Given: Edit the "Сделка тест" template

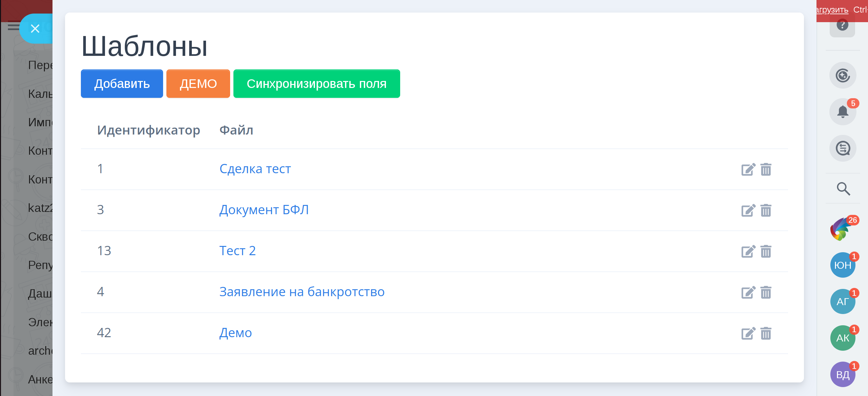Looking at the screenshot, I should pos(748,169).
